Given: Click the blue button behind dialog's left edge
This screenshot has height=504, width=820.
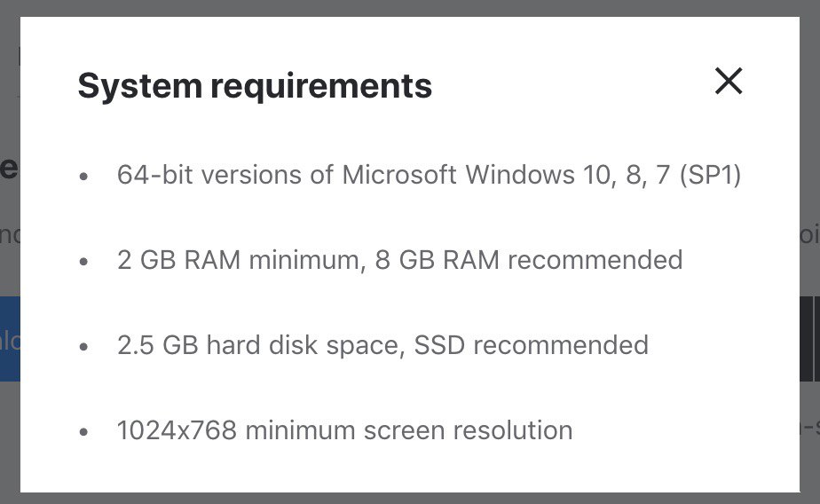Looking at the screenshot, I should point(10,339).
